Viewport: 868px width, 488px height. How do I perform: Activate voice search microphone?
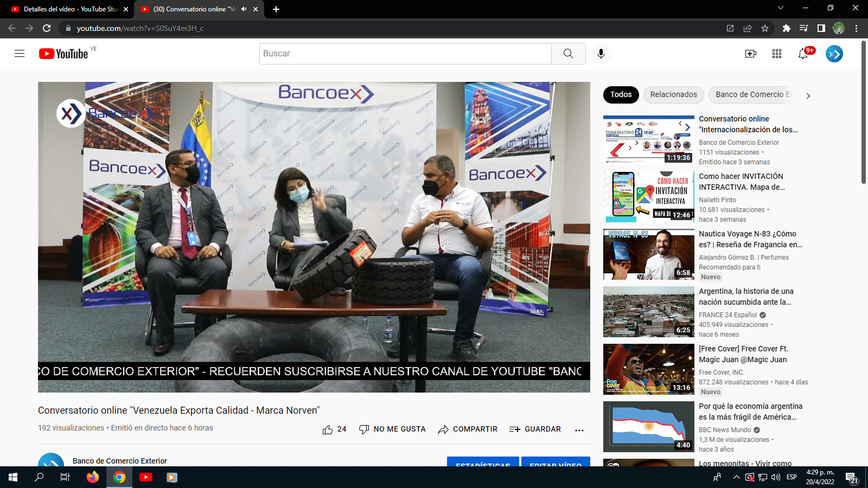[601, 54]
